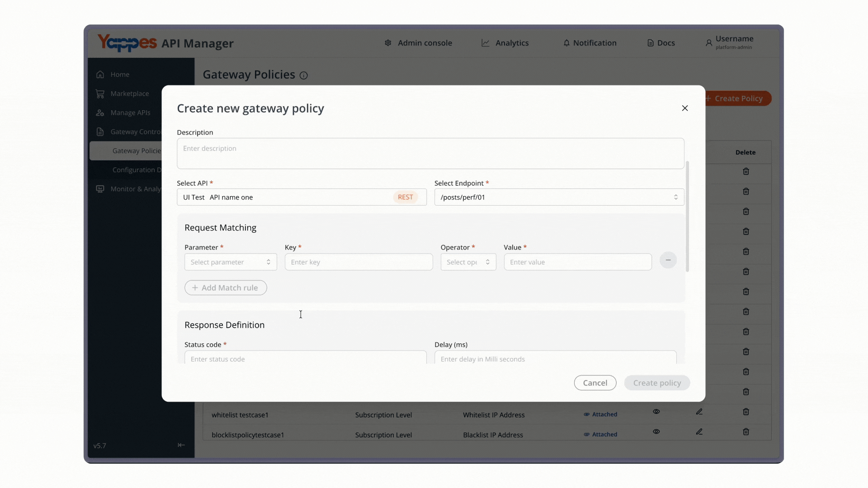Screen dimensions: 868x488
Task: Open Notification menu
Action: pyautogui.click(x=590, y=43)
